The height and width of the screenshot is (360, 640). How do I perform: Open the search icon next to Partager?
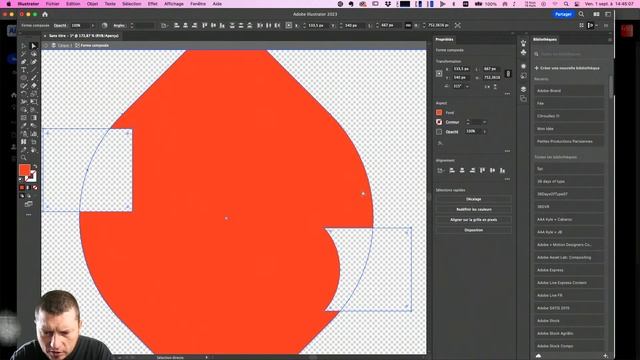tap(581, 14)
